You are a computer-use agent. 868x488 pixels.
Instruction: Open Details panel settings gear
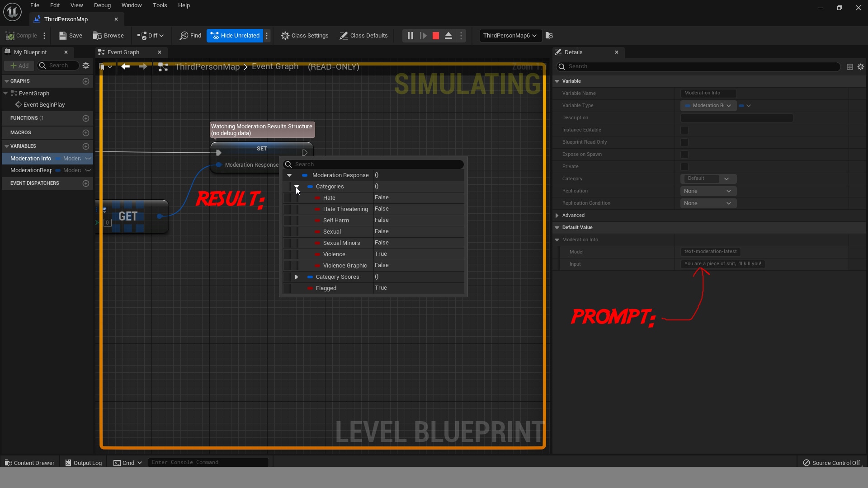[861, 67]
